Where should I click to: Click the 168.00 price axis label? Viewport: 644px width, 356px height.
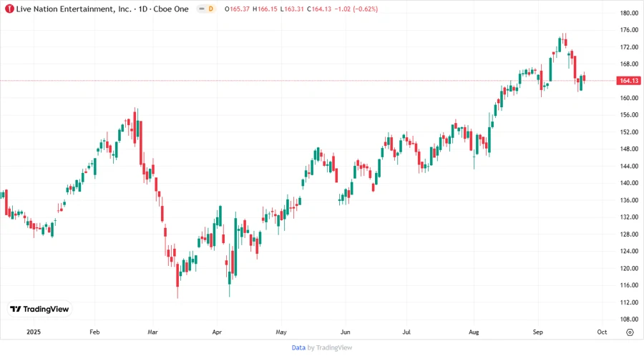click(x=629, y=64)
